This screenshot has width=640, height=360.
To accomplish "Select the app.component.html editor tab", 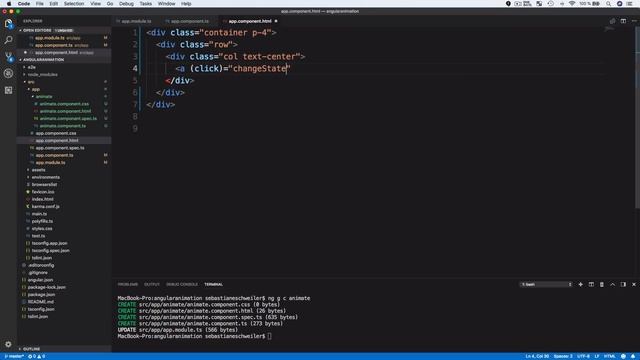I will 250,21.
